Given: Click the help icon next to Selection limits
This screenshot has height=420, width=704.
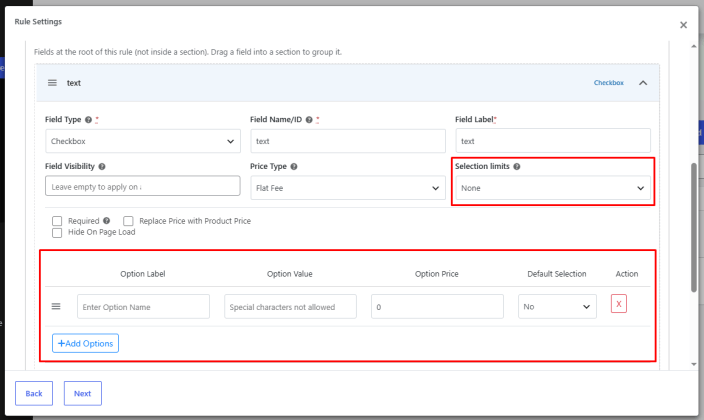Looking at the screenshot, I should point(517,166).
